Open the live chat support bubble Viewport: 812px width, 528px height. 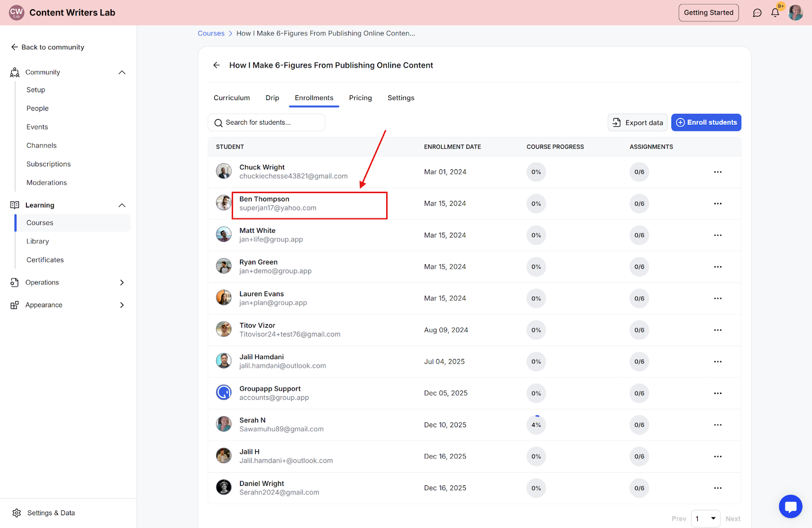[x=791, y=506]
